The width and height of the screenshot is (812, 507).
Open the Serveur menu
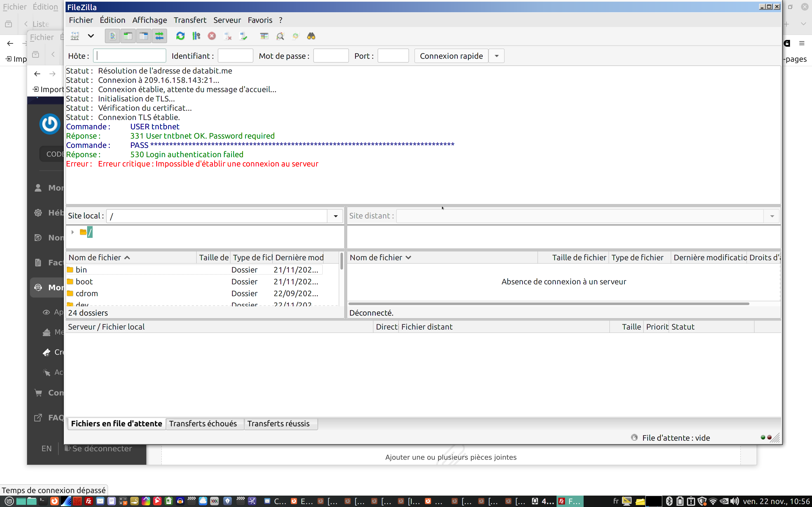coord(227,20)
